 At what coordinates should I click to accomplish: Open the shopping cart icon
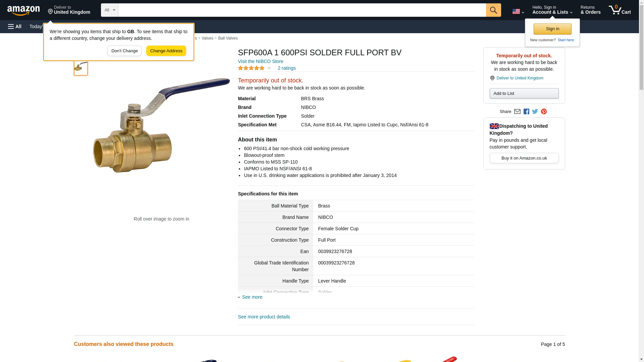(x=620, y=10)
